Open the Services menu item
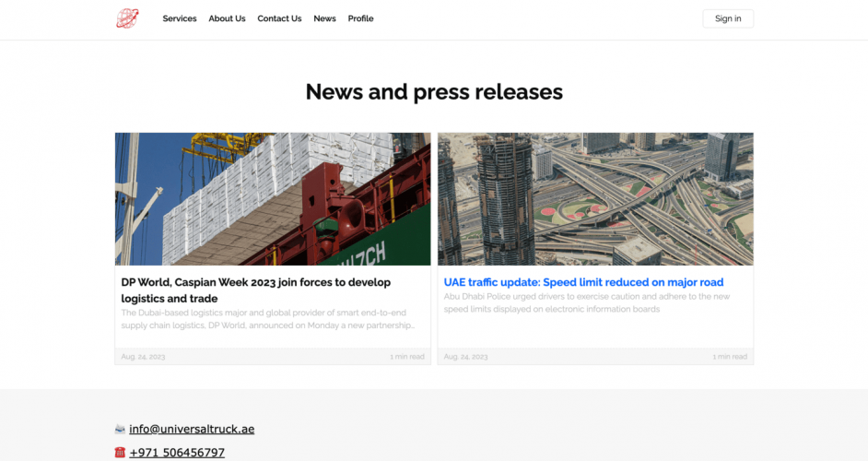The image size is (868, 461). point(180,18)
